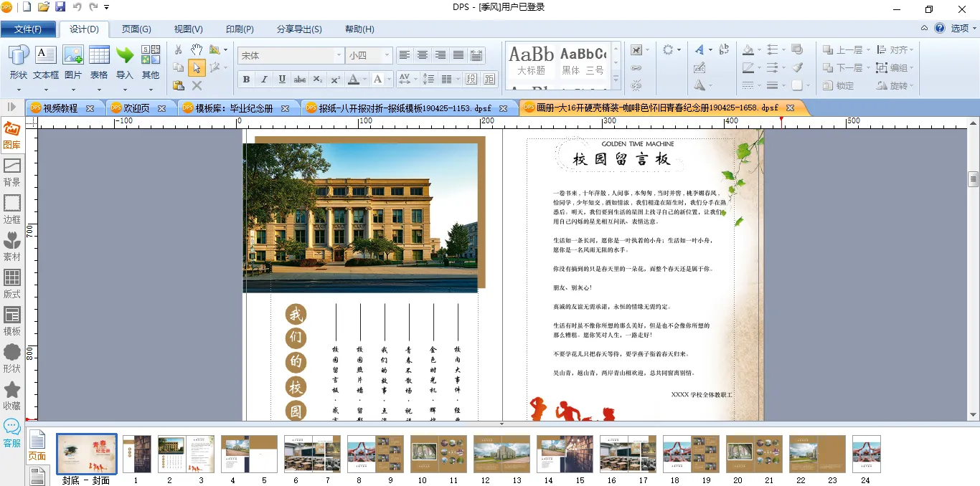The height and width of the screenshot is (486, 980).
Task: Activate the arrow selection tool
Action: pyautogui.click(x=197, y=68)
